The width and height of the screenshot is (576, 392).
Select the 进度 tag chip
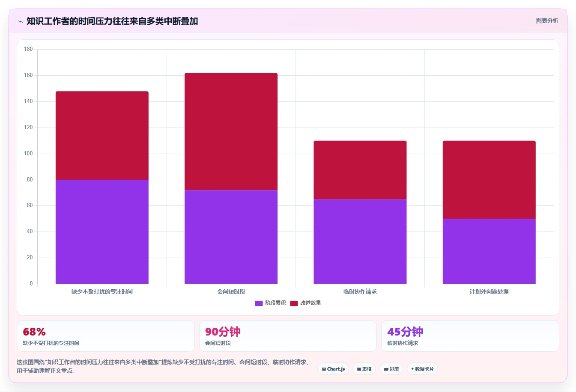point(391,369)
